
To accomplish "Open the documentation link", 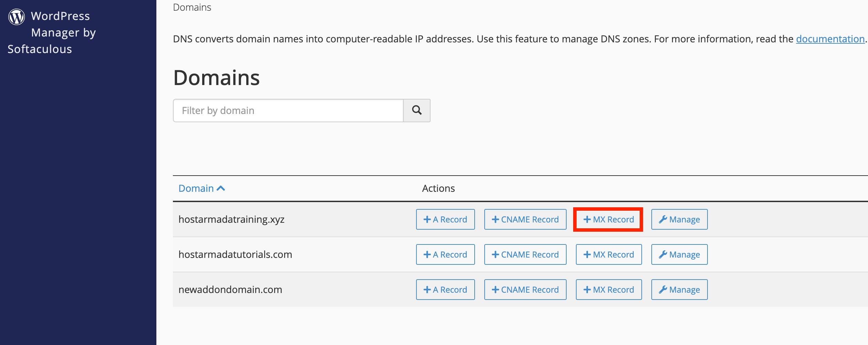I will (830, 39).
